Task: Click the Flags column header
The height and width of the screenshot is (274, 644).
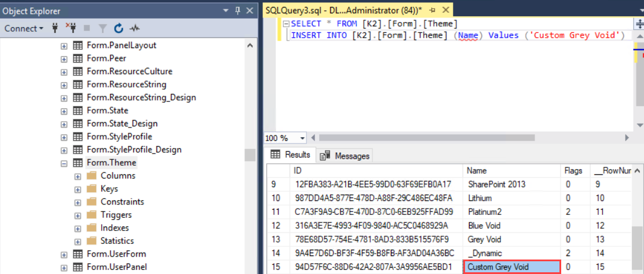Action: [575, 171]
